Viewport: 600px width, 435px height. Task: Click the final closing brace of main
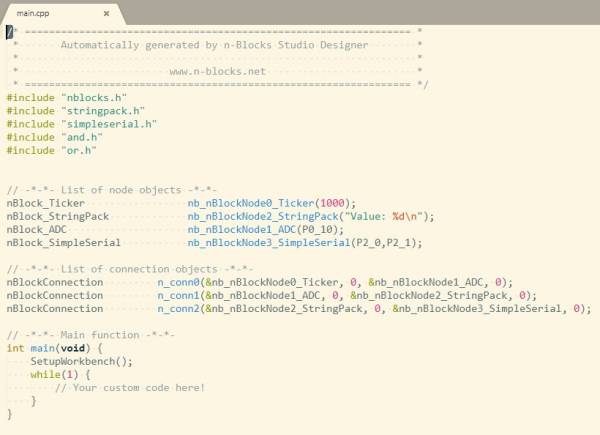tap(10, 414)
